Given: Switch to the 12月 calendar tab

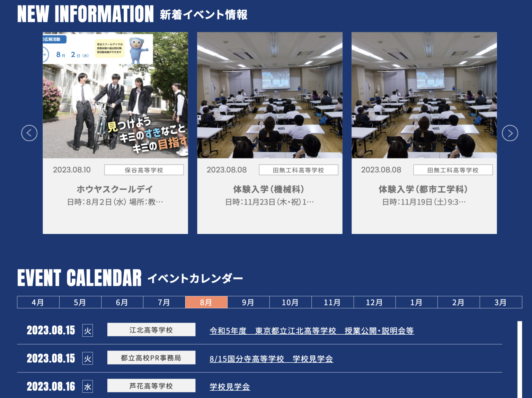Looking at the screenshot, I should [374, 302].
